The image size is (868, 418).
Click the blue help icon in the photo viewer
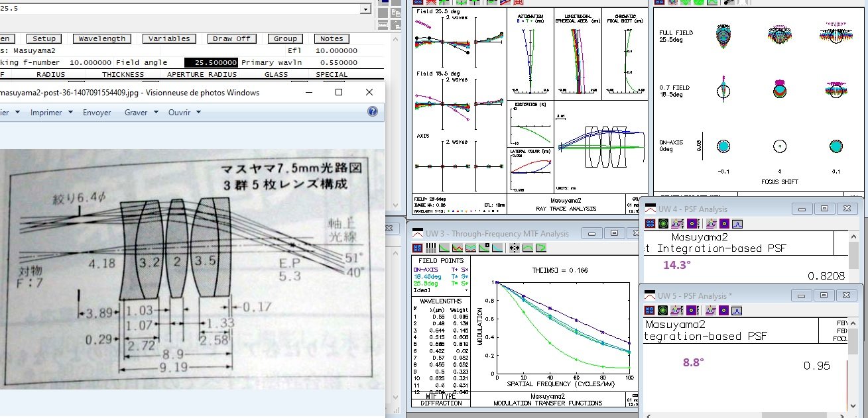pyautogui.click(x=373, y=113)
